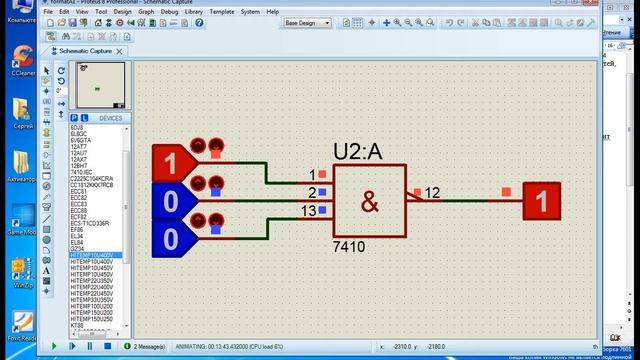
Task: Click the Rotate Anti-Clockwise button
Action: click(61, 81)
